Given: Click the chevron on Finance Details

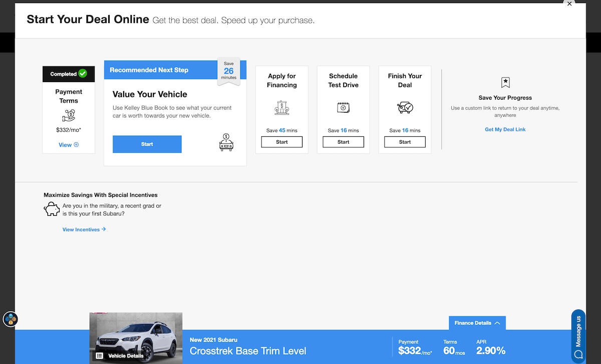Looking at the screenshot, I should 497,323.
